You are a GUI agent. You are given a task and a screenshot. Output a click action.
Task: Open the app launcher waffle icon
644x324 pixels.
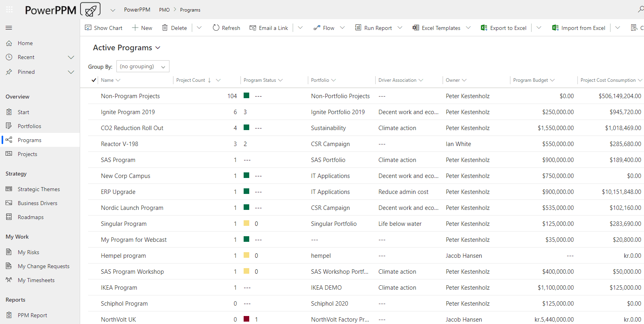(x=10, y=10)
